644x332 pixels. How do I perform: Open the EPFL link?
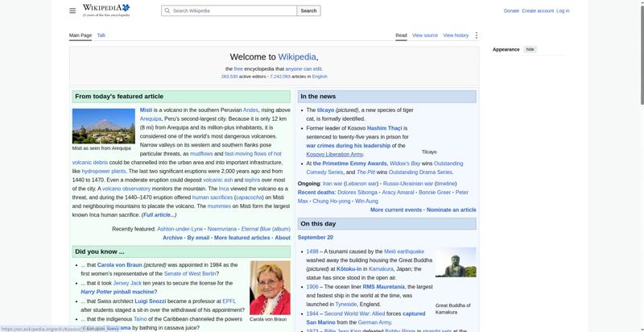pyautogui.click(x=229, y=301)
